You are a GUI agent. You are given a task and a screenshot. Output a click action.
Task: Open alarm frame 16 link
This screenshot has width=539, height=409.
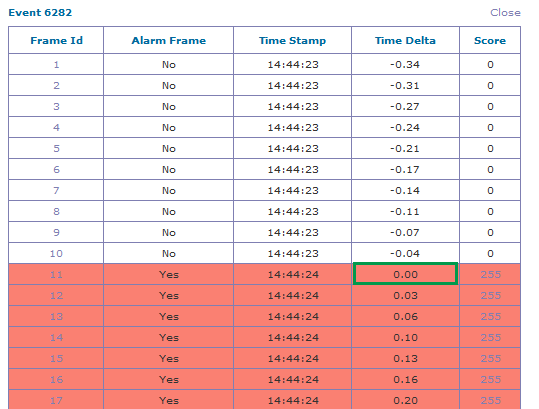[56, 379]
